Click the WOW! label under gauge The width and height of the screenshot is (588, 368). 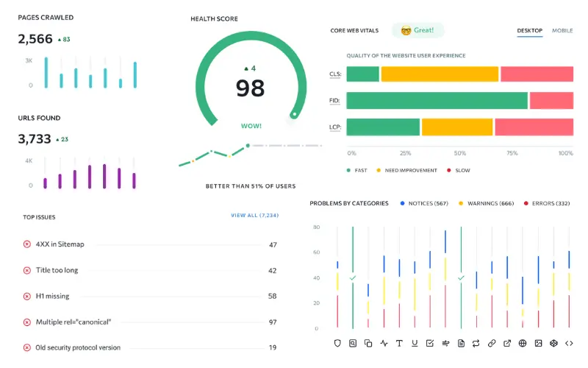pyautogui.click(x=251, y=126)
